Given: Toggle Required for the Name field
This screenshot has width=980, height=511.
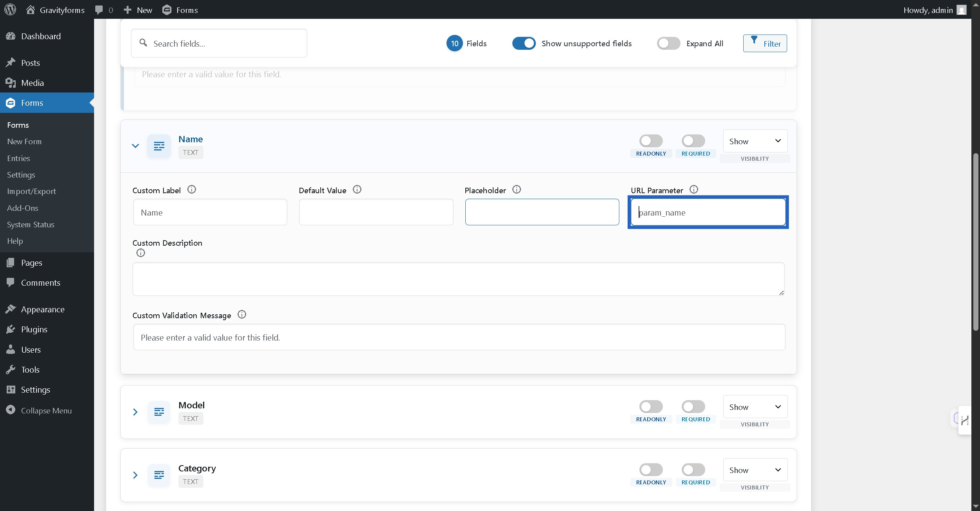Looking at the screenshot, I should [x=693, y=141].
